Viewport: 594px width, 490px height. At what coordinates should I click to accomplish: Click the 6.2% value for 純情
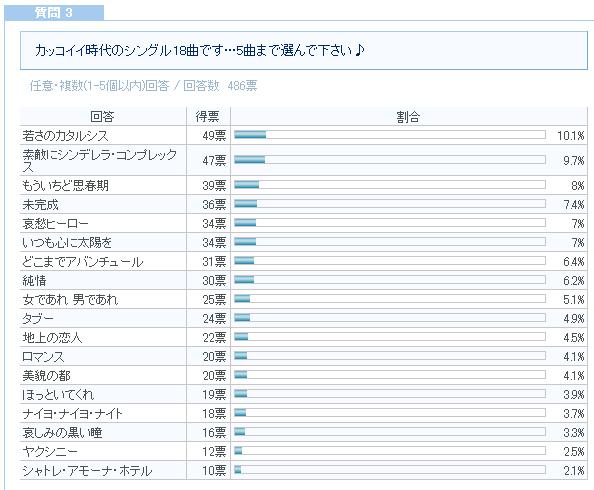[x=574, y=280]
